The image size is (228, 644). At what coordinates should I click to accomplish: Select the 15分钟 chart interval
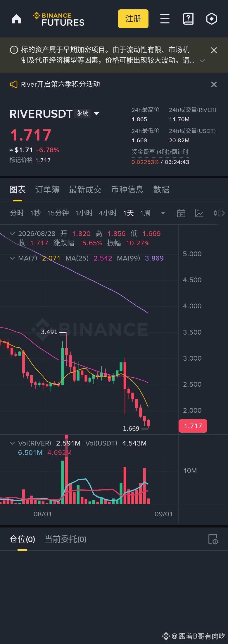tap(58, 213)
